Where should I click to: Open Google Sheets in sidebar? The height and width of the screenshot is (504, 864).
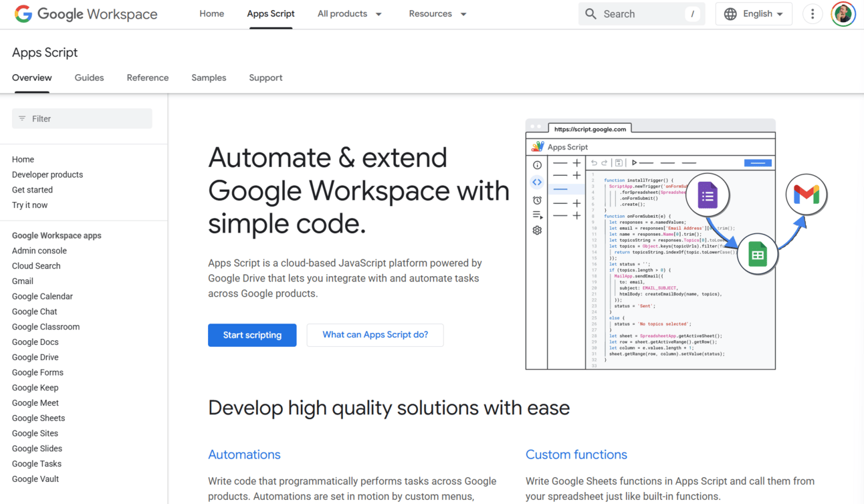point(39,418)
